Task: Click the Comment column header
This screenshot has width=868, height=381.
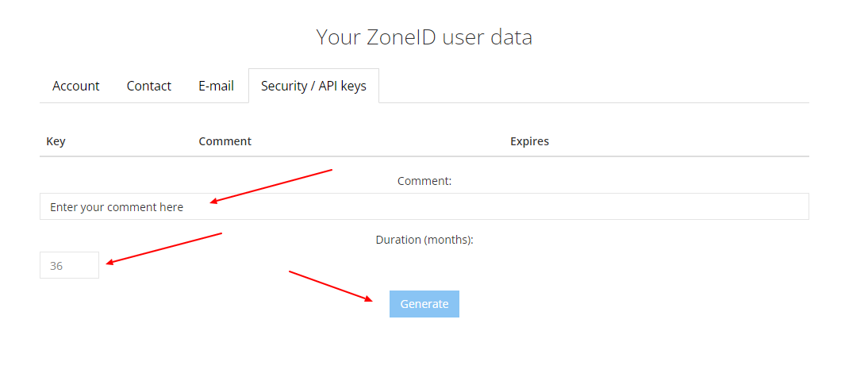Action: click(x=225, y=141)
